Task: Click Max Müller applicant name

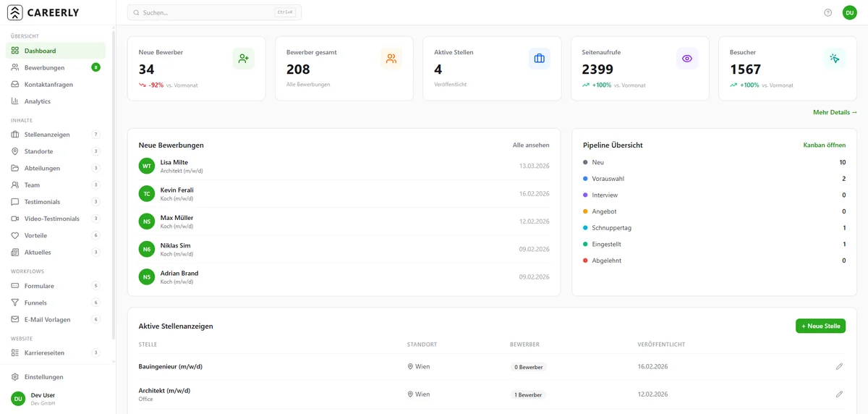Action: (x=176, y=218)
